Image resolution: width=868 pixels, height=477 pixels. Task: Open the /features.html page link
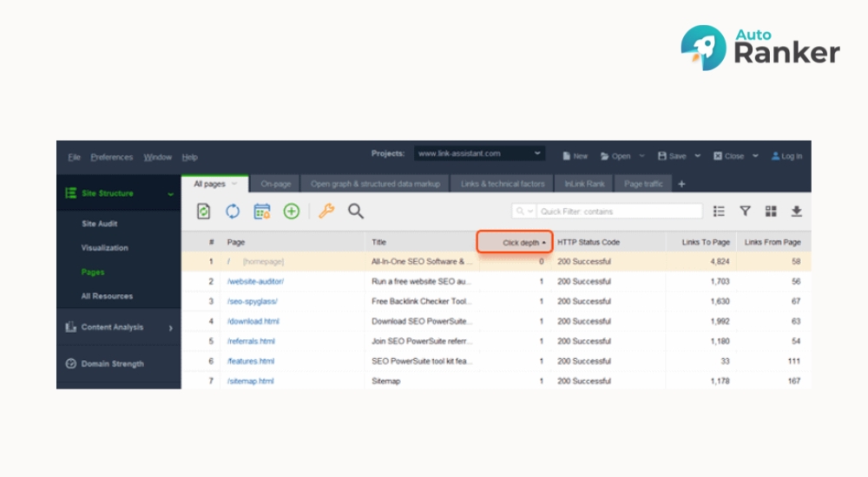point(251,361)
